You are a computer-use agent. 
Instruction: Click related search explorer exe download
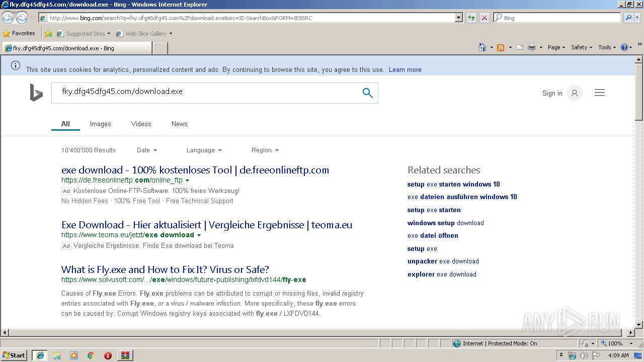442,274
